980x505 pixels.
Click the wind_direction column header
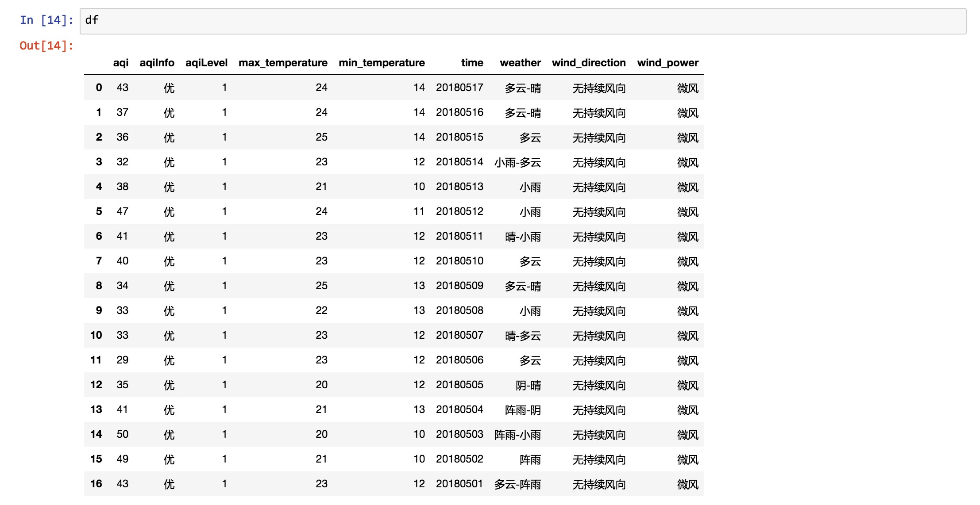(x=589, y=63)
